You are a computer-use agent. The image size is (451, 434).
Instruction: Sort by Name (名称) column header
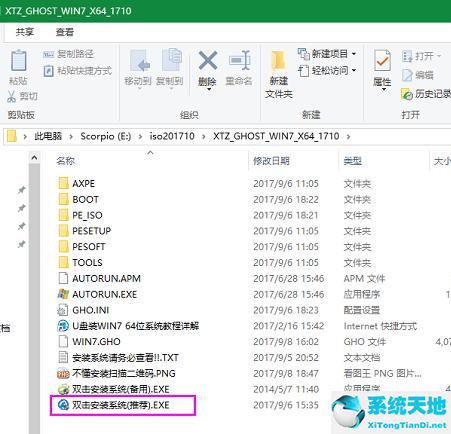point(65,161)
